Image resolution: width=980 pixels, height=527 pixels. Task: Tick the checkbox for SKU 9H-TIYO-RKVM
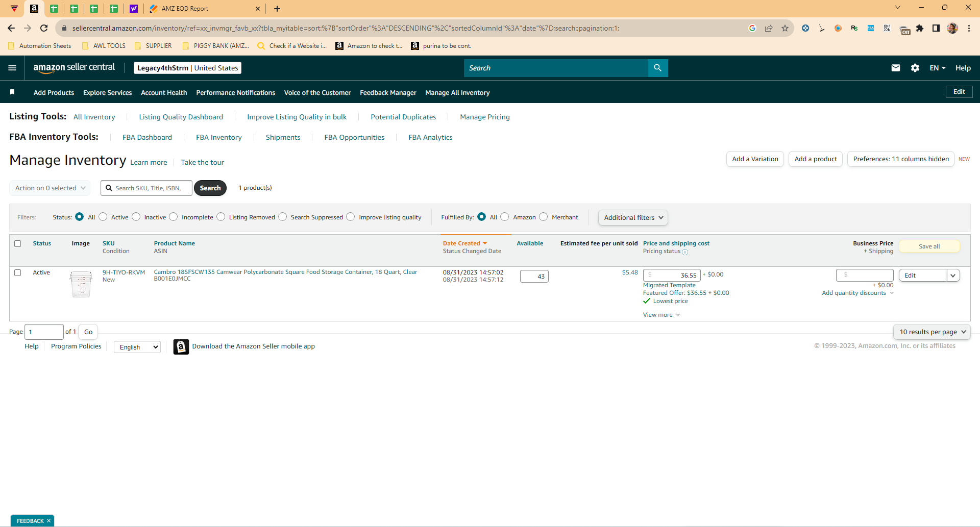[18, 273]
